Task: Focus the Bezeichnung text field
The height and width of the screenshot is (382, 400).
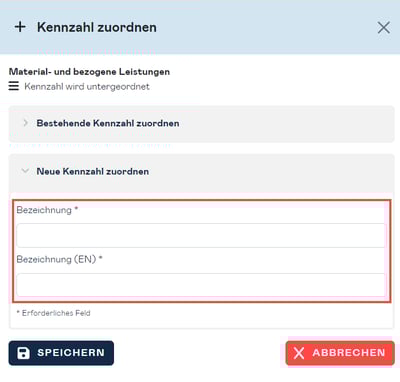Action: click(x=201, y=235)
